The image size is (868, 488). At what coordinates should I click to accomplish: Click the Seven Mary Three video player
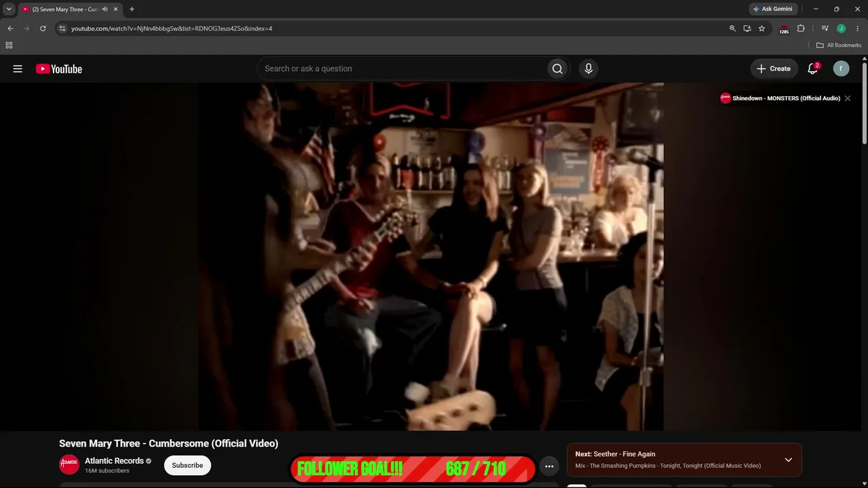[x=431, y=256]
